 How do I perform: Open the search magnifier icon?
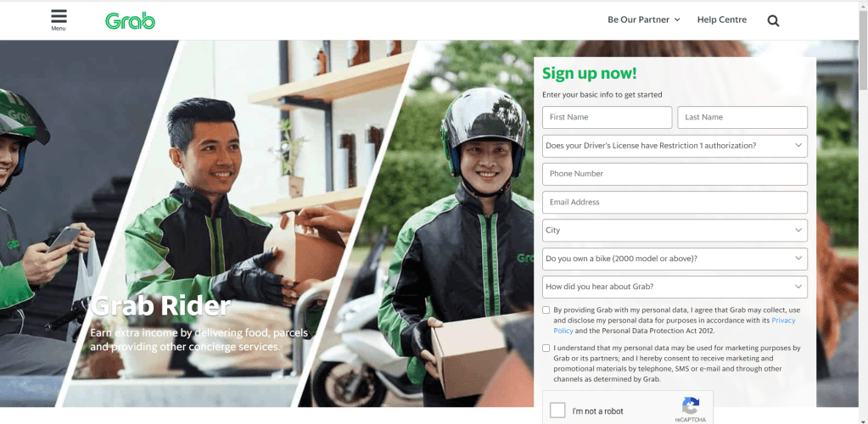773,20
